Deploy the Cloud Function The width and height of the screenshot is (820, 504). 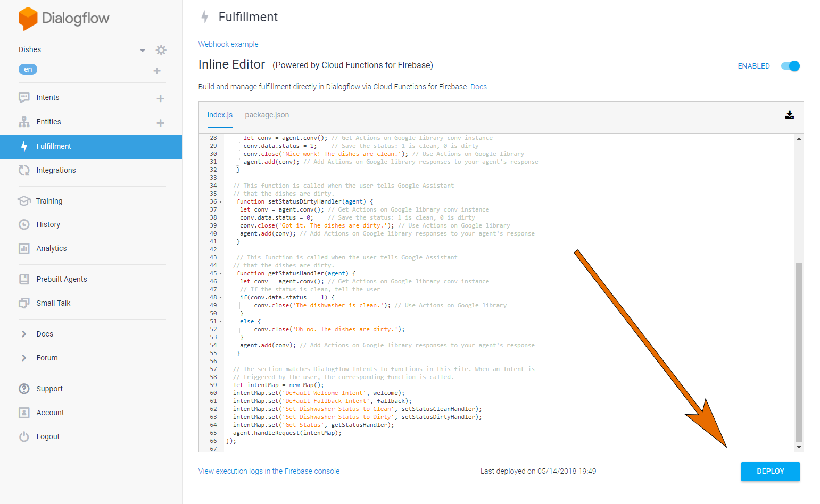[x=770, y=471]
